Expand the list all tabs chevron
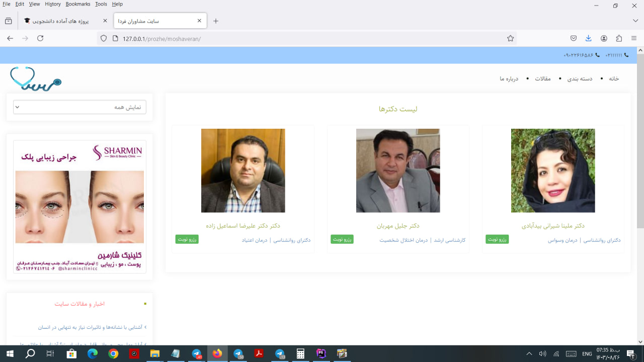The width and height of the screenshot is (644, 362). coord(635,21)
